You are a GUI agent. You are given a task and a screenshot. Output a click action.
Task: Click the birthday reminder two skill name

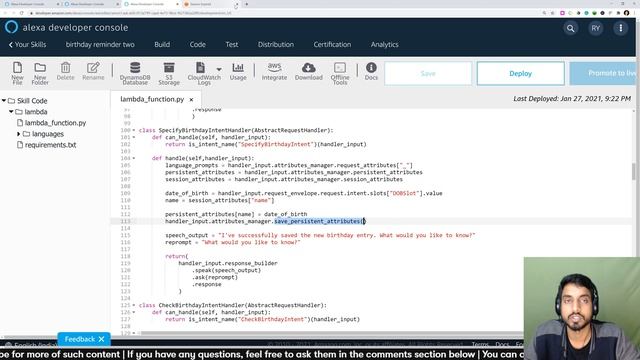pyautogui.click(x=100, y=44)
